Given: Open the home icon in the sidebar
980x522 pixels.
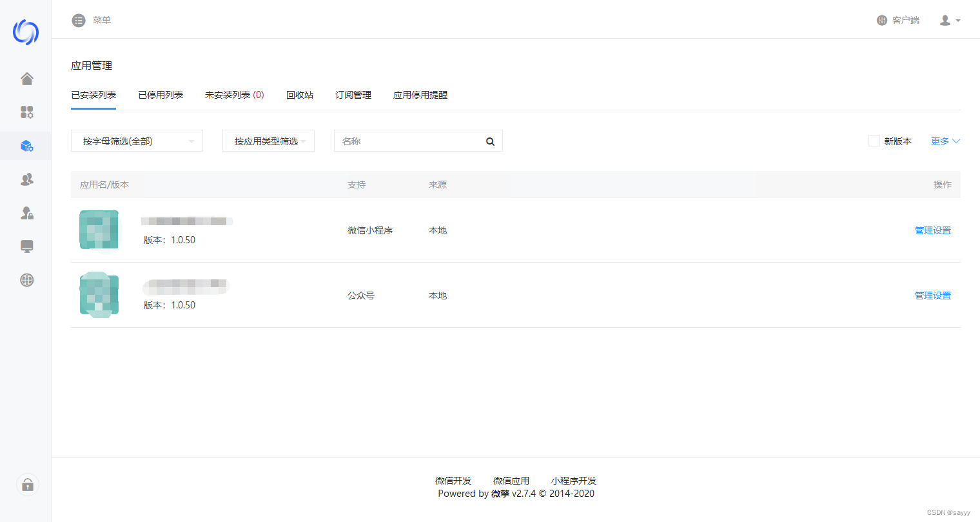Looking at the screenshot, I should [27, 79].
